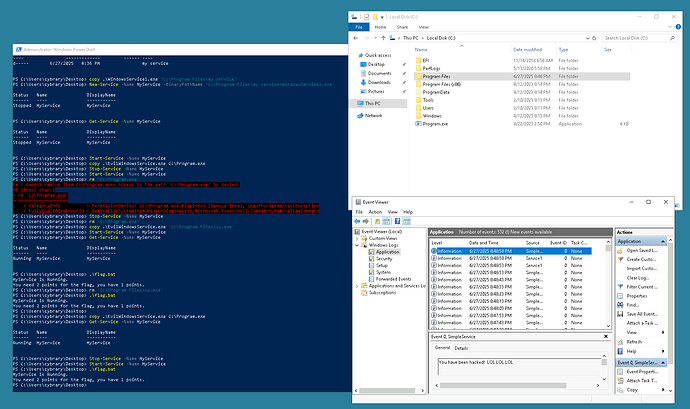This screenshot has height=409, width=690.
Task: Open the Help submenu arrow in the Actions pane
Action: [x=663, y=351]
